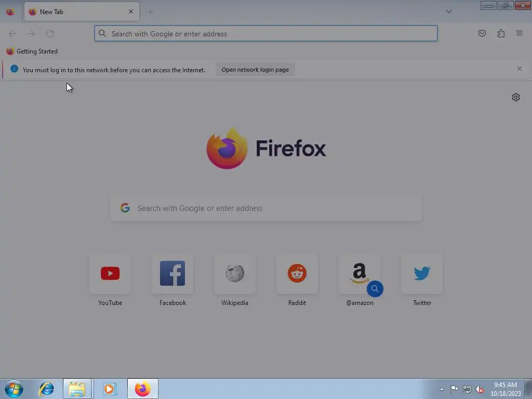The width and height of the screenshot is (532, 399).
Task: Open the network tray icon
Action: point(467,389)
